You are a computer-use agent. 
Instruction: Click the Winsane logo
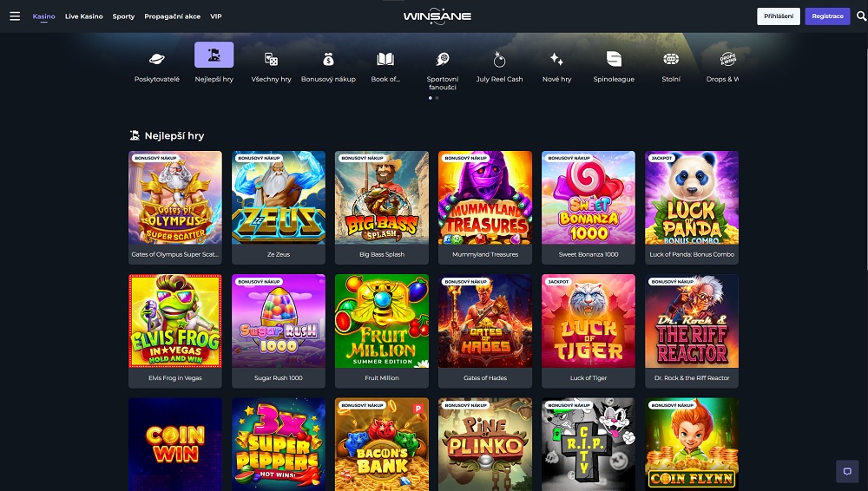pyautogui.click(x=437, y=16)
